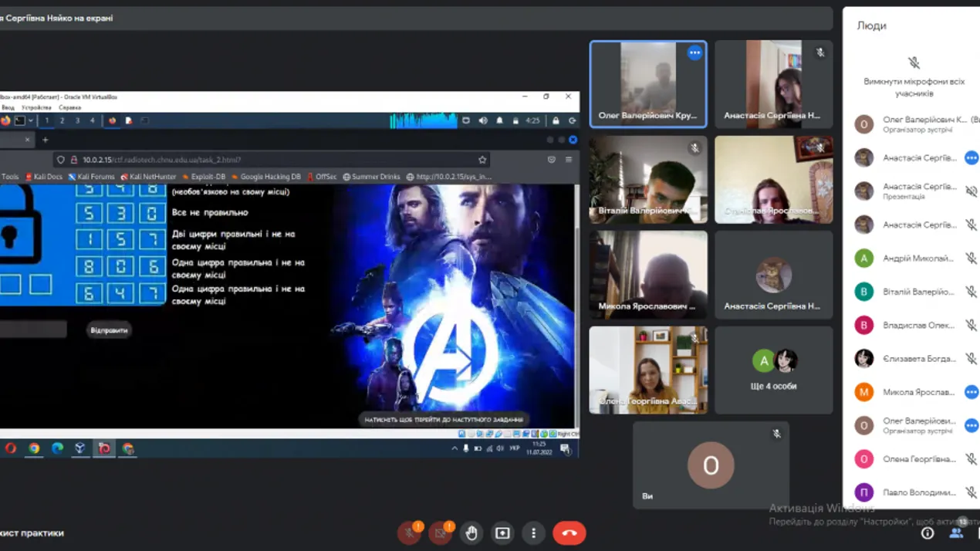Click the Kali panel volume icon

483,120
